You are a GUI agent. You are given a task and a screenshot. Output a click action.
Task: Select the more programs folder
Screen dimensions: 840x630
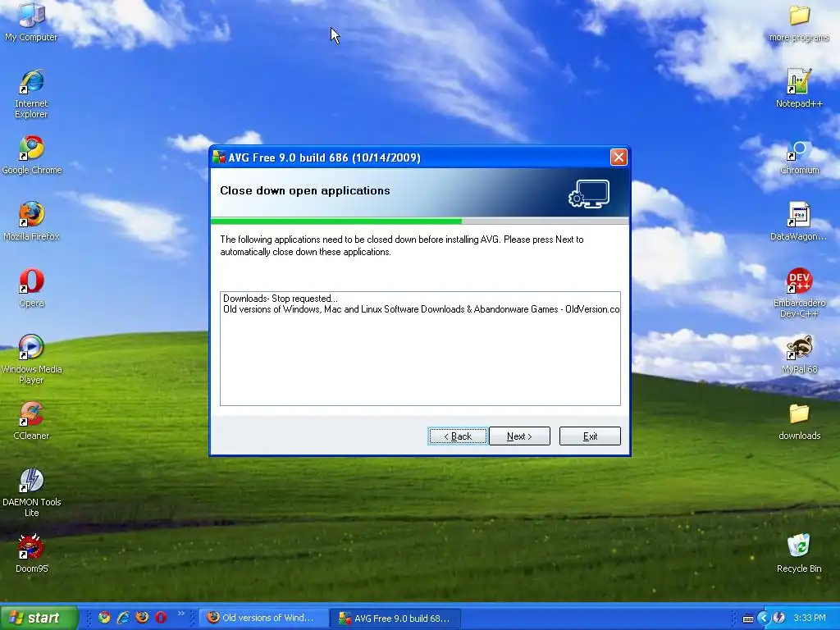point(799,22)
